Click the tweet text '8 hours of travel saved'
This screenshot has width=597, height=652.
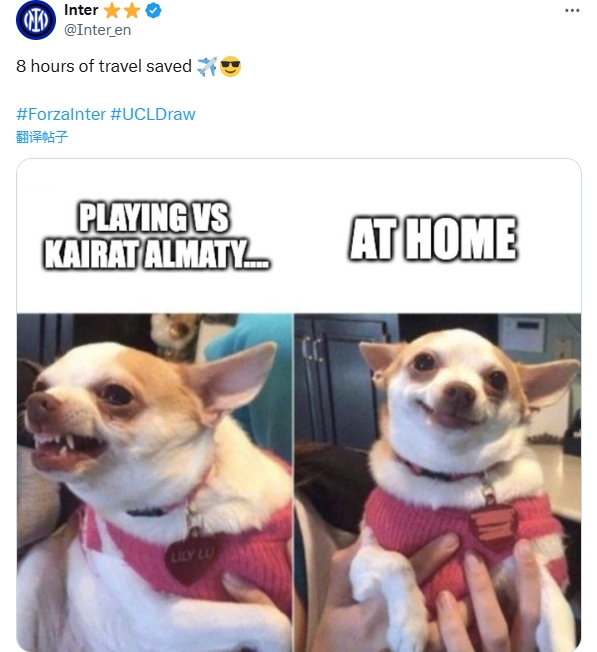pyautogui.click(x=104, y=67)
